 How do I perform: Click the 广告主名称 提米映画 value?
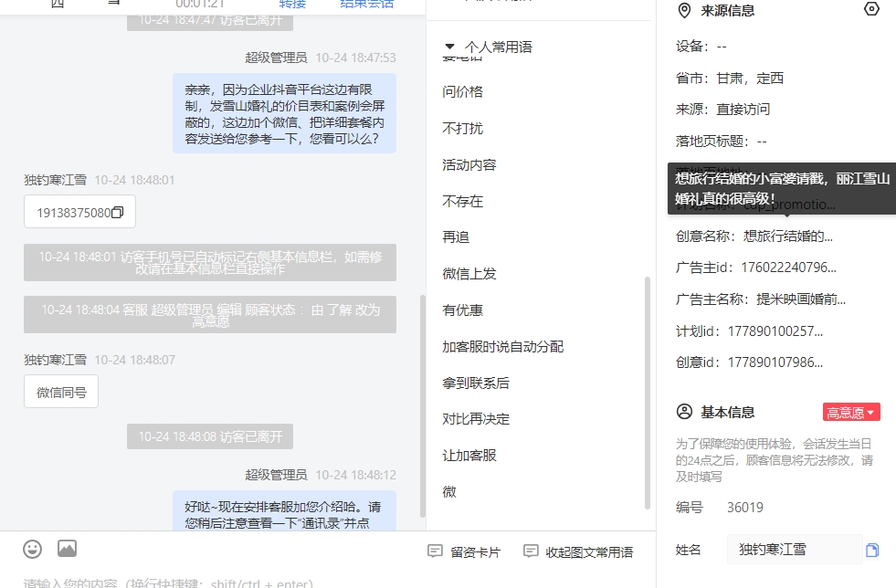(801, 299)
